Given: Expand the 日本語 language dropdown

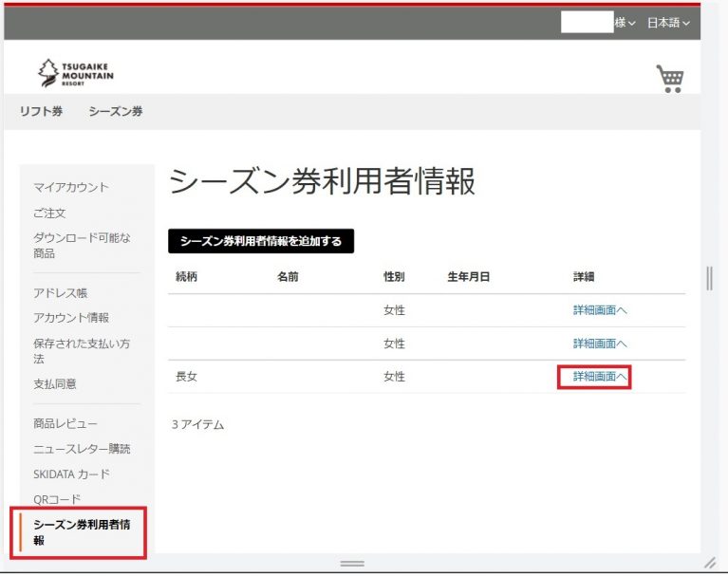Looking at the screenshot, I should (x=668, y=23).
